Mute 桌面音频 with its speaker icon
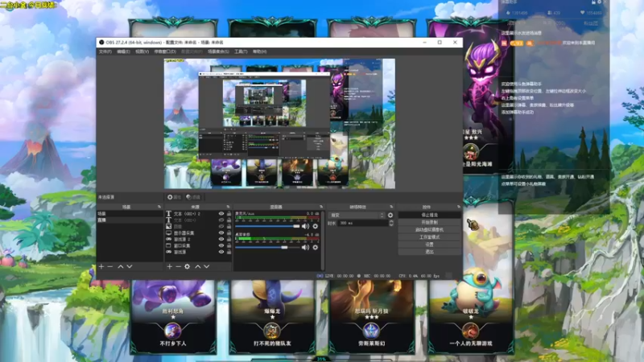Screen dimensions: 644x362 click(305, 248)
